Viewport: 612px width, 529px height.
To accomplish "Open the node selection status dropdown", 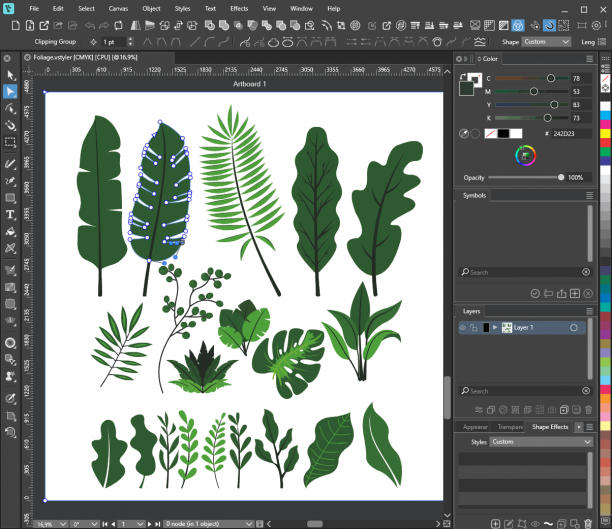I will 209,524.
